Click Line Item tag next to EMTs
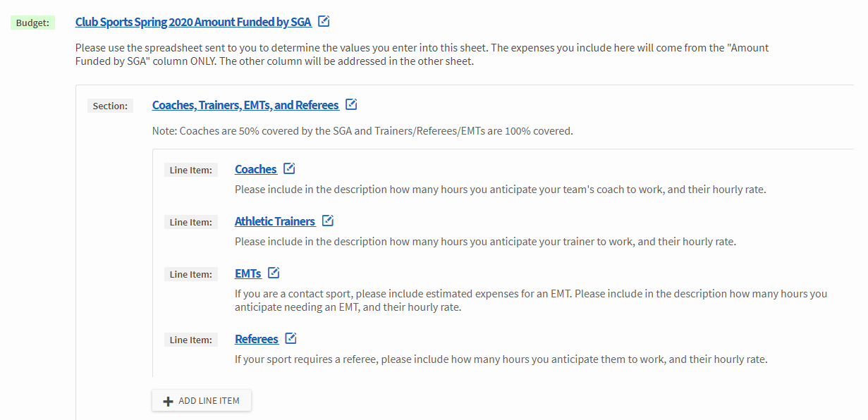 click(x=190, y=274)
